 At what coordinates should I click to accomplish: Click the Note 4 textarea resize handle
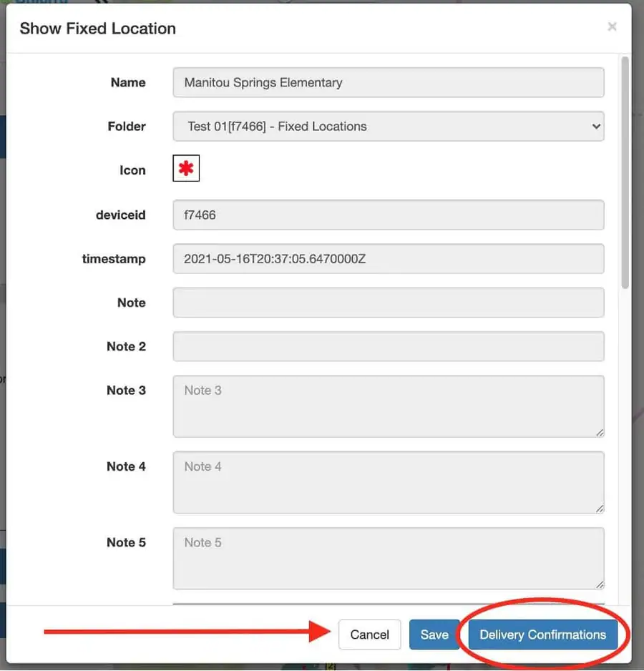click(600, 509)
